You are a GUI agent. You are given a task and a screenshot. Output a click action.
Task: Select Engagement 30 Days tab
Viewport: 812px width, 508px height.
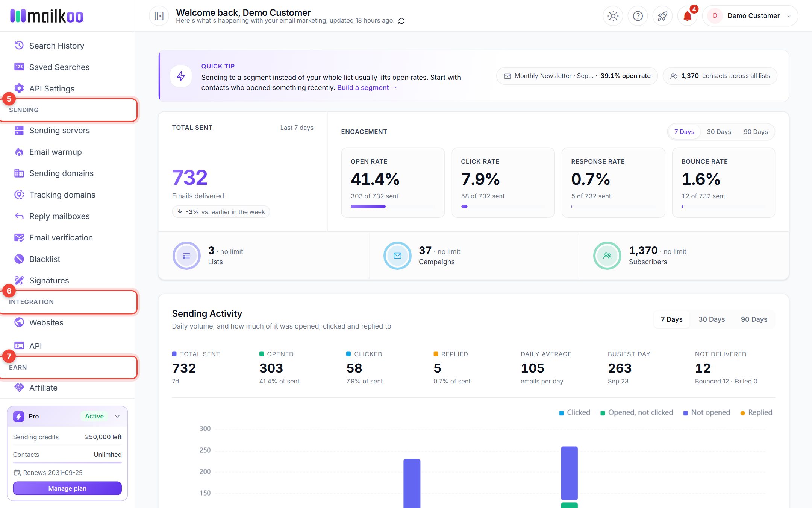click(x=719, y=132)
